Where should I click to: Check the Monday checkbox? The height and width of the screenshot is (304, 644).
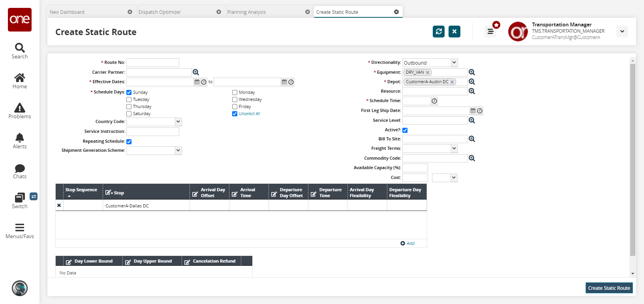235,92
